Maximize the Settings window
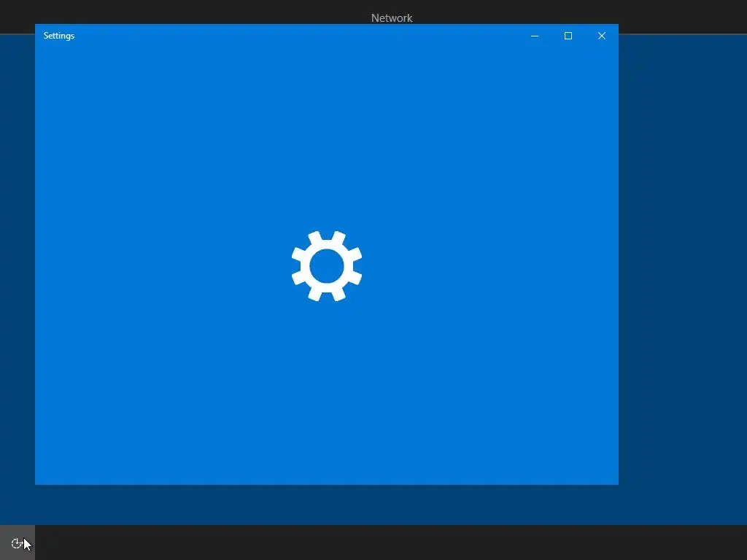The height and width of the screenshot is (560, 747). [x=568, y=36]
